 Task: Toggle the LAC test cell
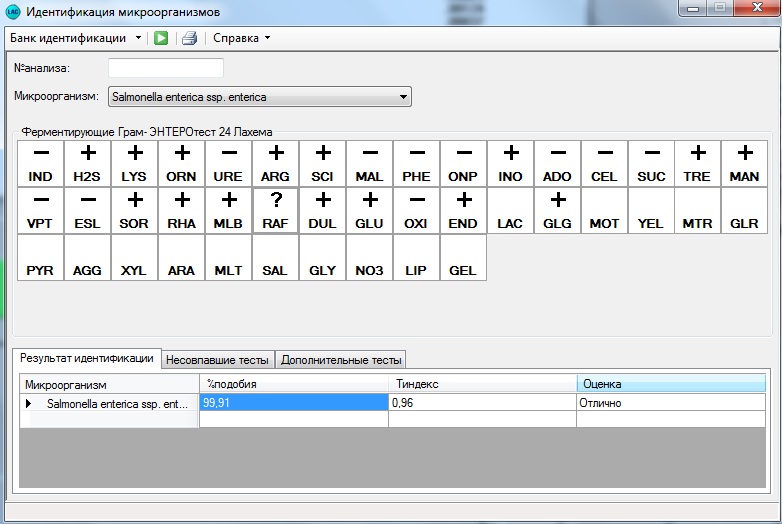(510, 210)
